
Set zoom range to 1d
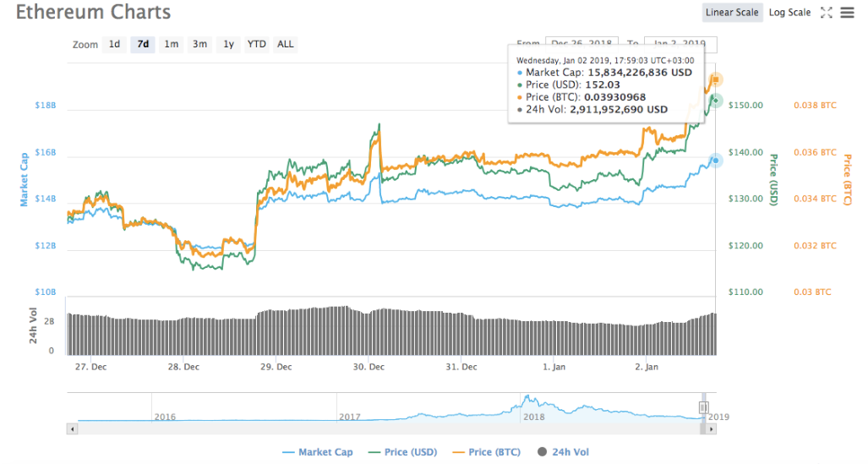coord(114,44)
